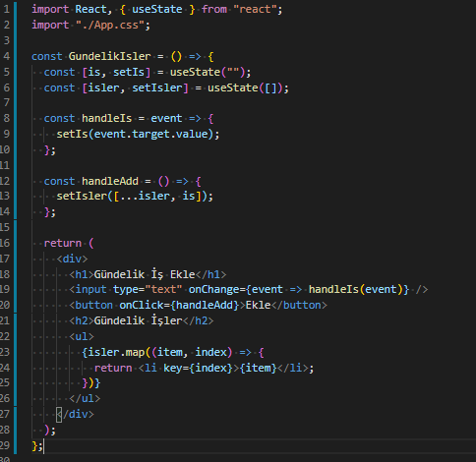Click "useState" inside the import braces on line 1
This screenshot has width=476, height=462.
157,9
